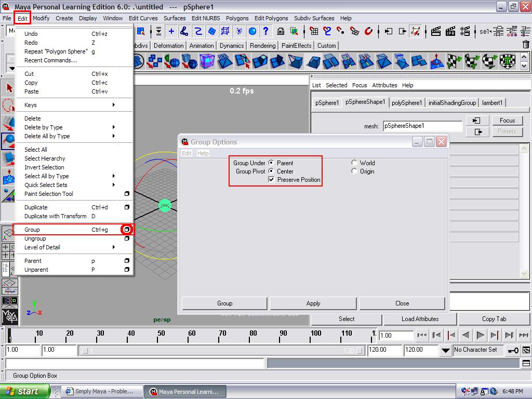Click the Focus button
532x399 pixels.
tap(507, 121)
